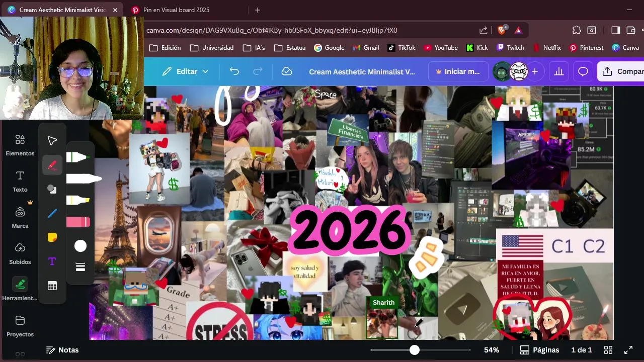Click page count 1 de 1

point(582,350)
